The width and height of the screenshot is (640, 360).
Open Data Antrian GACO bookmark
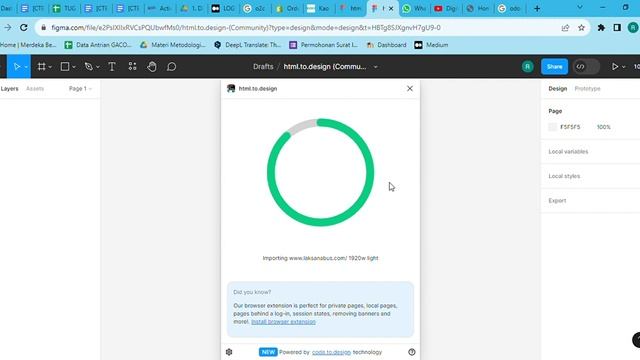[98, 45]
